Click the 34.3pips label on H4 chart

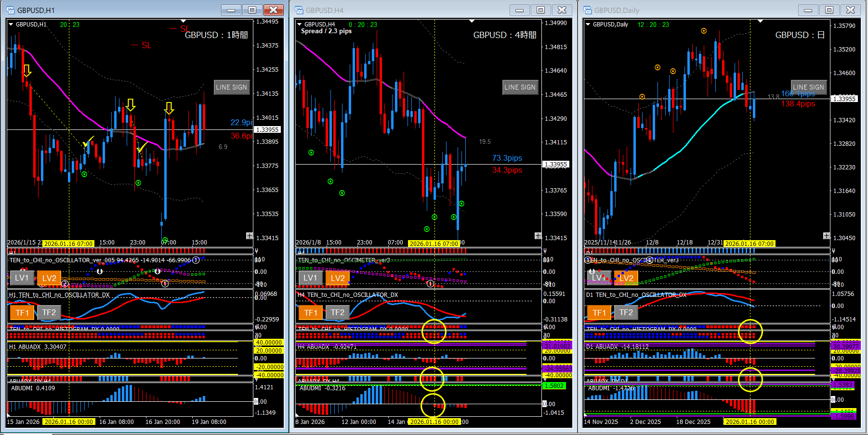(x=507, y=170)
